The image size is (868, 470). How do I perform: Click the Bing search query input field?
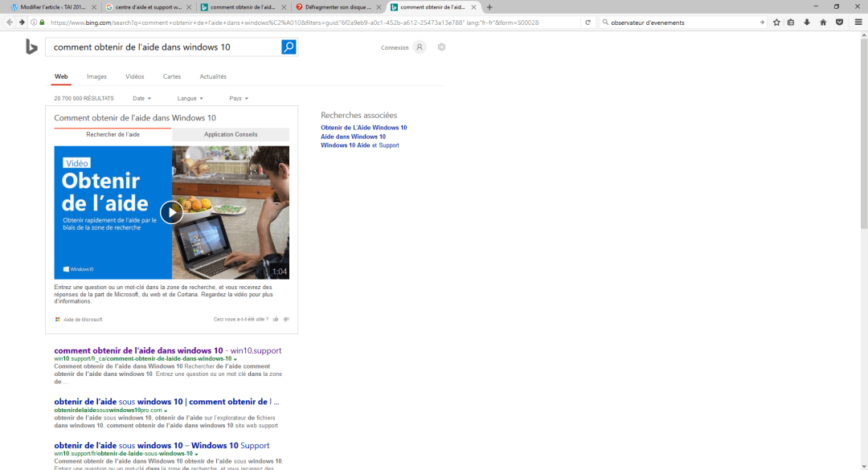click(x=165, y=47)
